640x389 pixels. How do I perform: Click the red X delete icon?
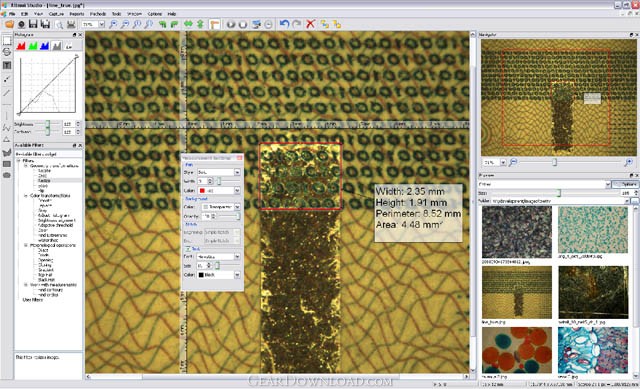pos(311,24)
